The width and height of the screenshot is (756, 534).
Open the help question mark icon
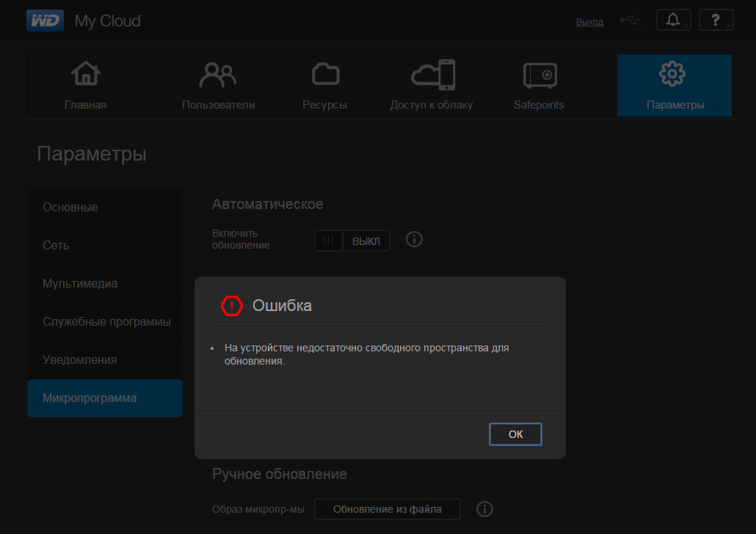716,21
